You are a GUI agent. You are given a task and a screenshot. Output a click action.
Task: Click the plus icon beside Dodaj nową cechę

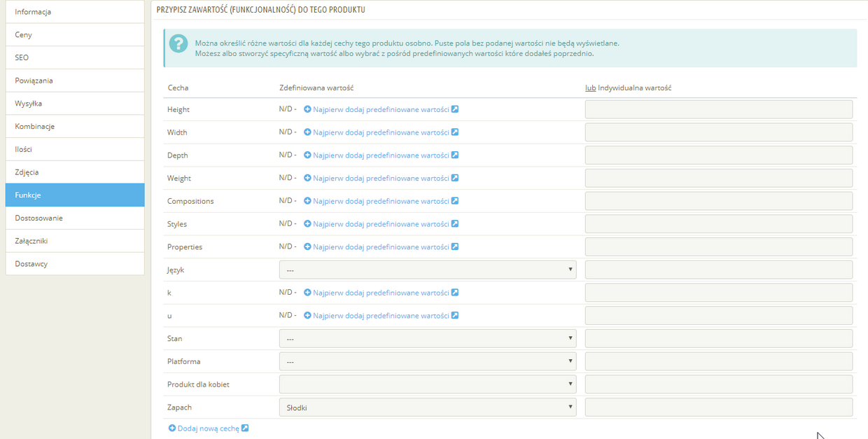(x=172, y=428)
